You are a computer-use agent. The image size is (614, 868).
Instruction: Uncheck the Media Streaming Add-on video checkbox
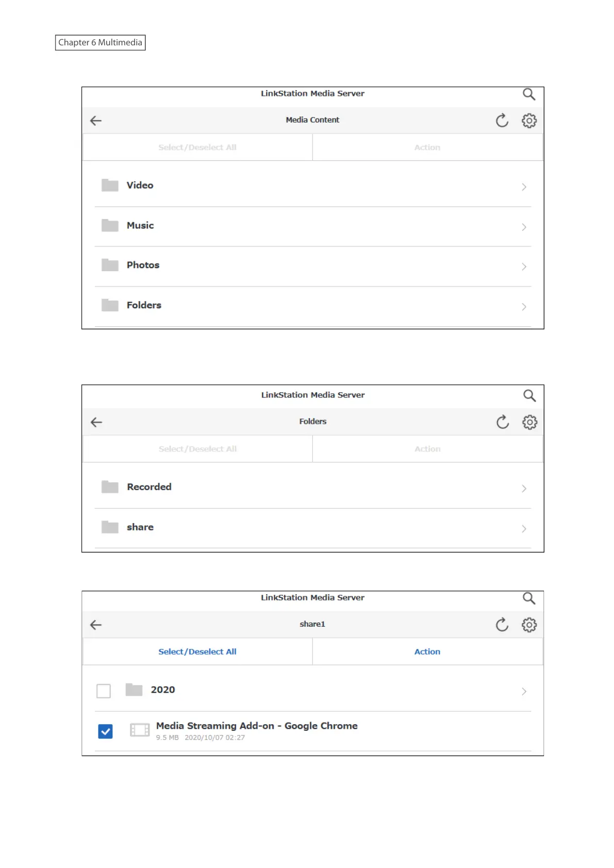105,731
